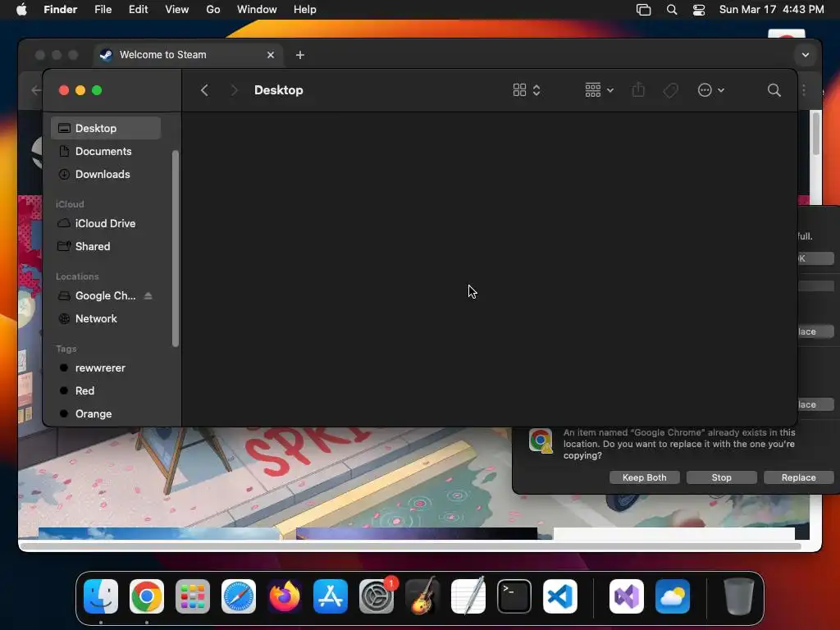
Task: Open the Apple menu
Action: [x=21, y=10]
